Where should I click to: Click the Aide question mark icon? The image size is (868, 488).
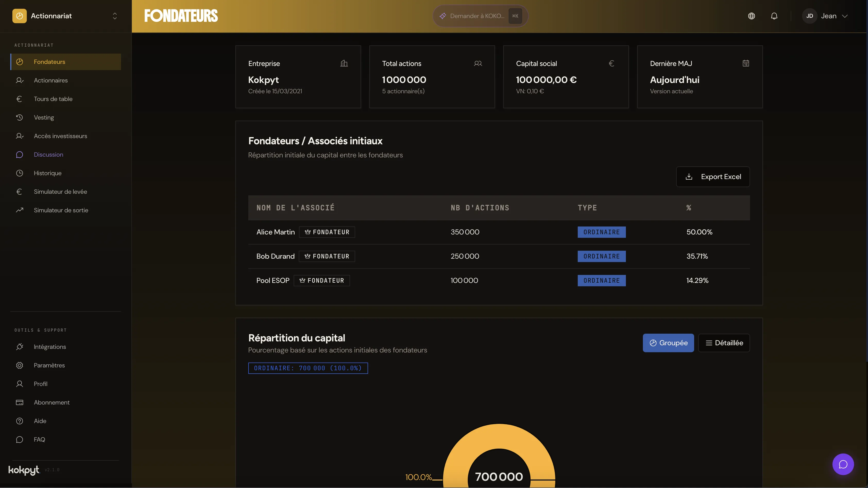20,420
